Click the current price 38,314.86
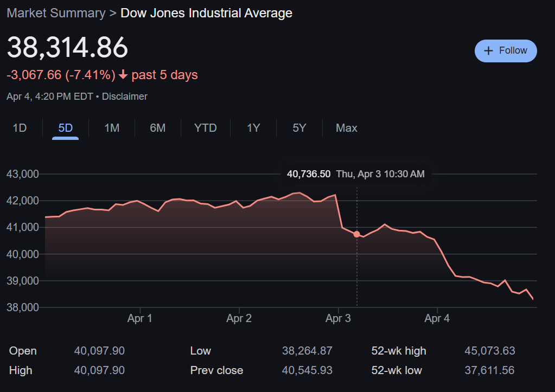 click(67, 48)
